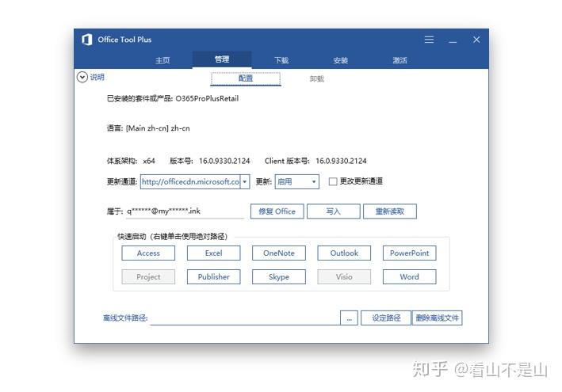Minimize the Office Tool Plus window
Viewport: 562px width, 392px height.
click(453, 40)
